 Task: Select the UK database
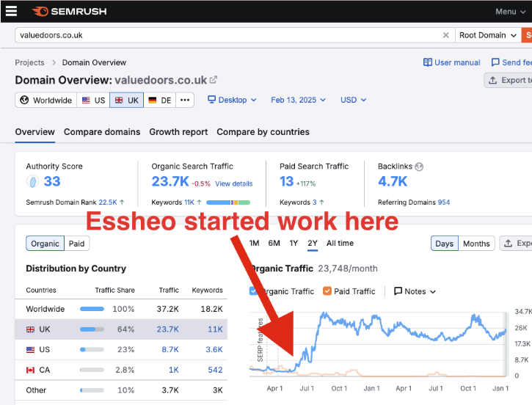(x=126, y=100)
